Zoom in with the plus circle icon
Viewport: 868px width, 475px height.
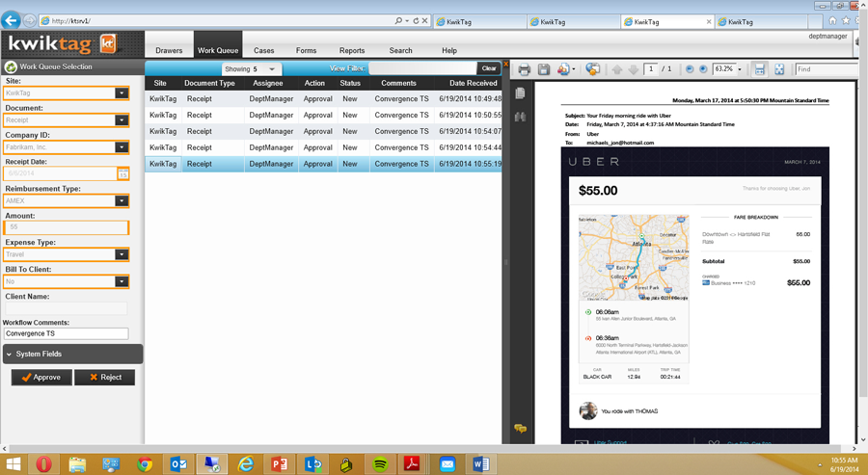703,69
